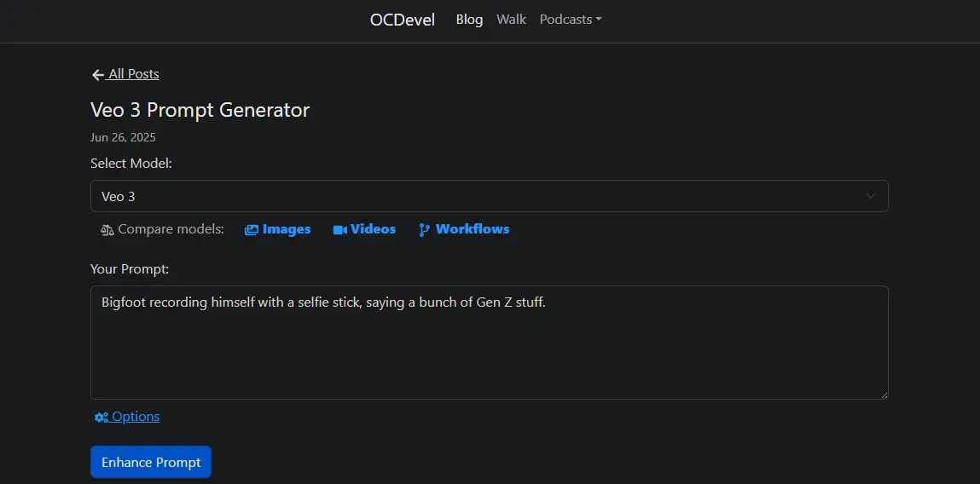The height and width of the screenshot is (484, 980).
Task: Click the Workflows branch icon
Action: pyautogui.click(x=425, y=230)
